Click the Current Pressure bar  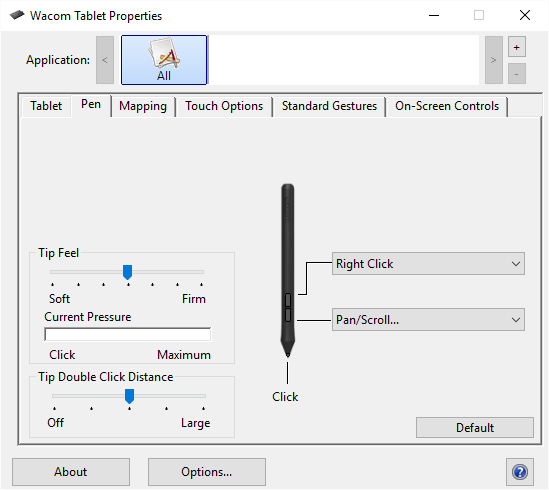pos(127,334)
